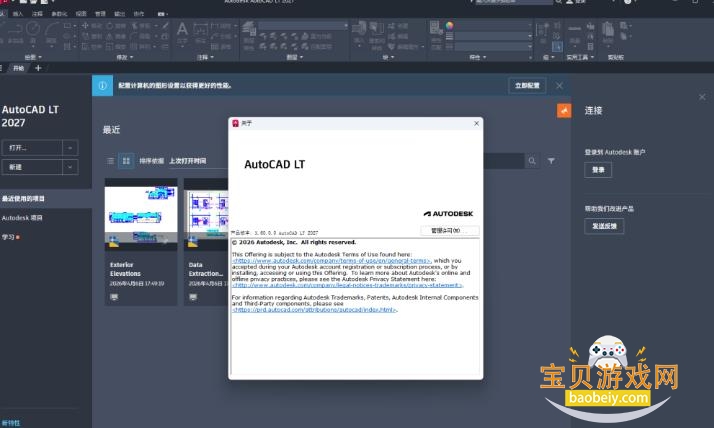
Task: Switch recent files to grid view
Action: tap(126, 161)
